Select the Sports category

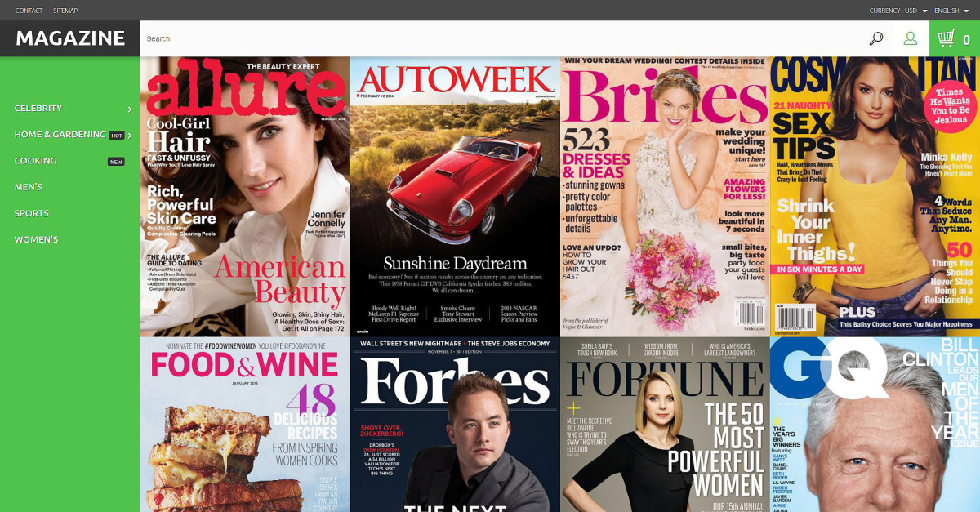pos(32,213)
